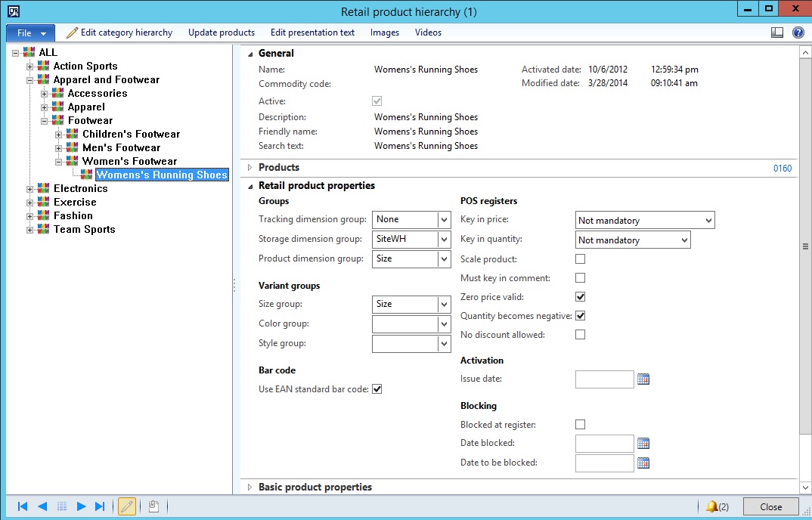This screenshot has width=812, height=520.
Task: Open calendar picker for Date blocked
Action: click(643, 444)
